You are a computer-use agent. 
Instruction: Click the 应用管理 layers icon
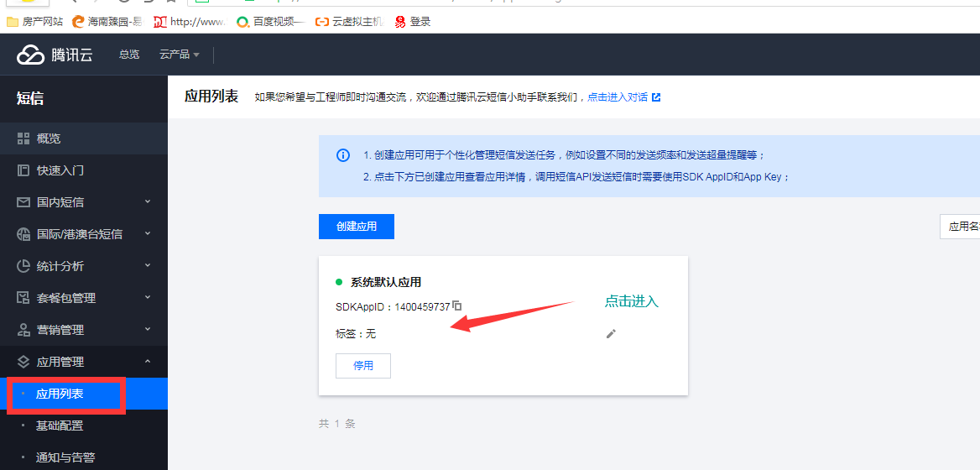[23, 361]
